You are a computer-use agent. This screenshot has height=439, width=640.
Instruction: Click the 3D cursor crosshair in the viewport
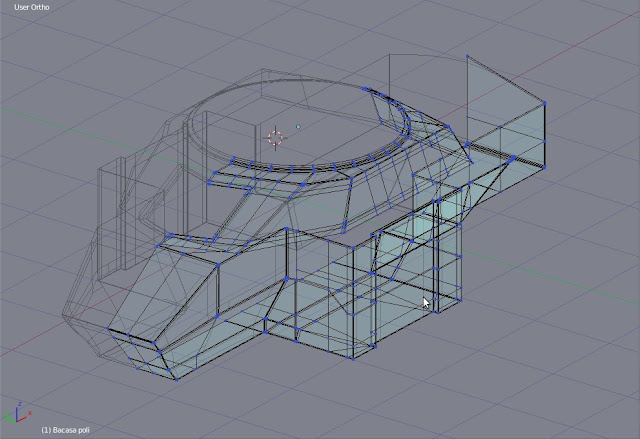click(276, 138)
